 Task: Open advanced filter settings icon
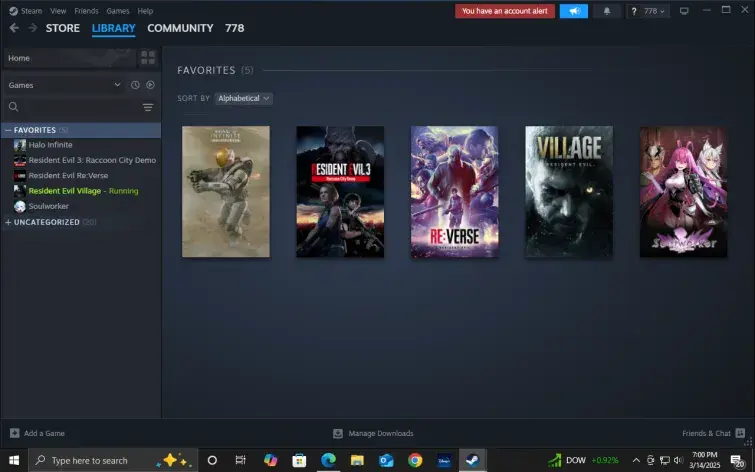[x=148, y=107]
